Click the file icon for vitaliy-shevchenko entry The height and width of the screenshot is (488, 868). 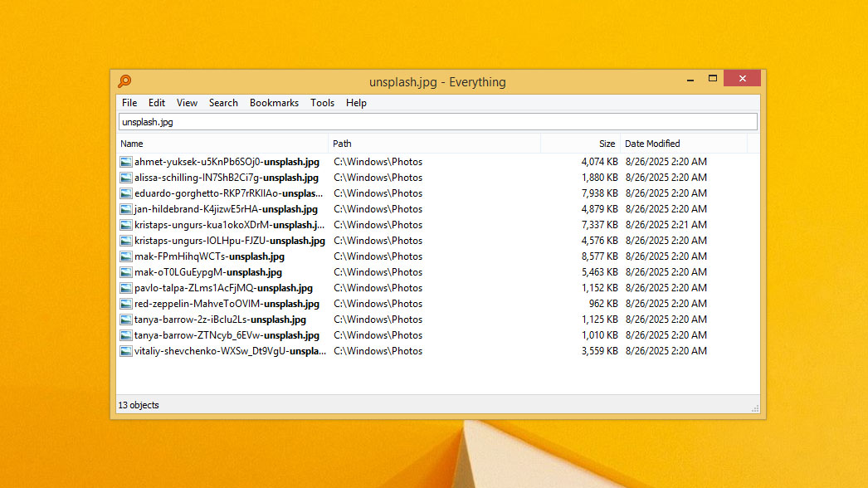click(x=125, y=350)
